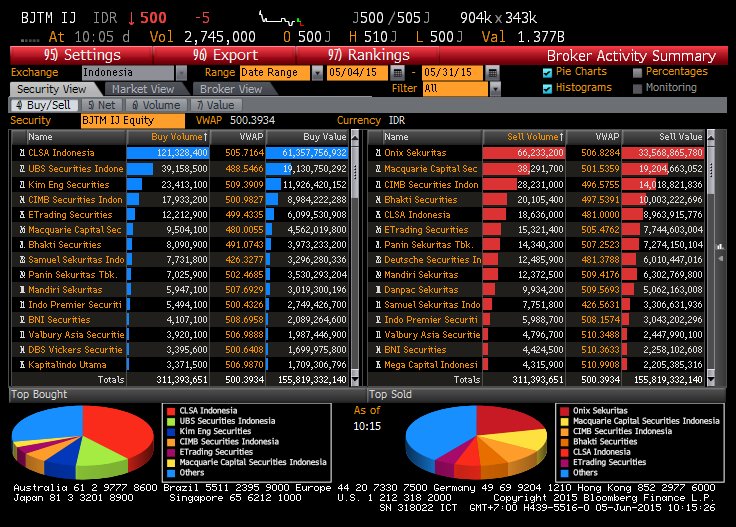736x527 pixels.
Task: Switch to the Broker View tab
Action: [231, 89]
